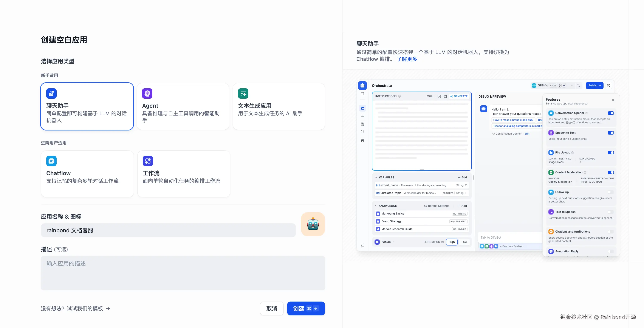The width and height of the screenshot is (644, 328).
Task: Open the Publish dropdown
Action: pos(594,85)
